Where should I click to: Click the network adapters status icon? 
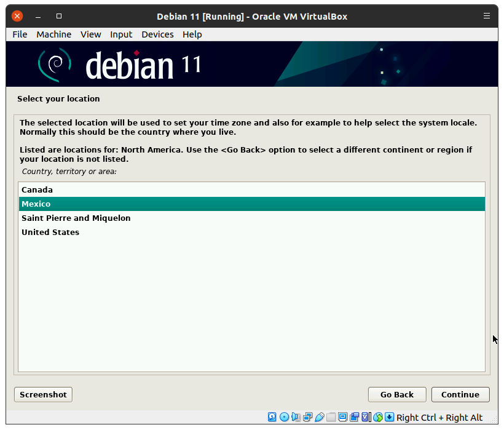[x=307, y=417]
